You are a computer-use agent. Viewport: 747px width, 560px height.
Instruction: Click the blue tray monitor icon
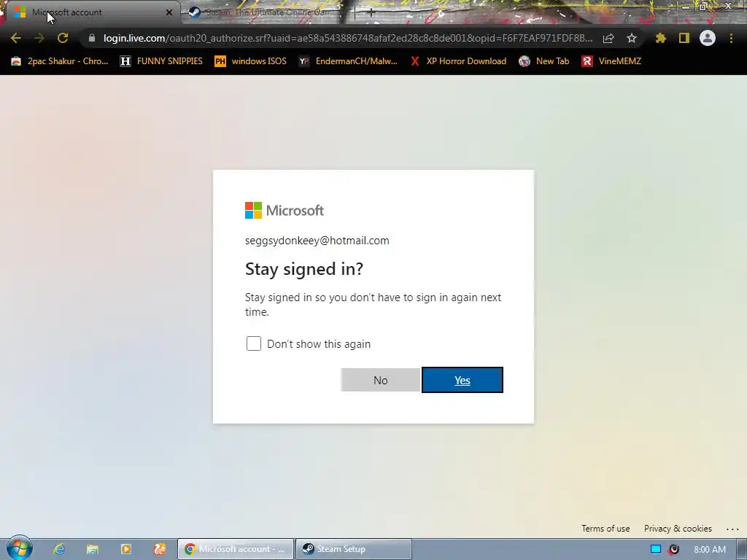(x=656, y=549)
